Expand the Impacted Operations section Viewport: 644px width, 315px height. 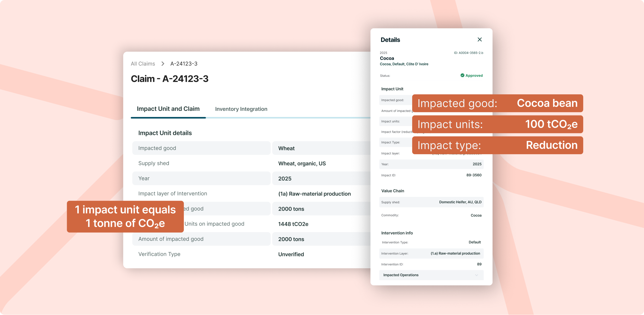[x=401, y=275]
